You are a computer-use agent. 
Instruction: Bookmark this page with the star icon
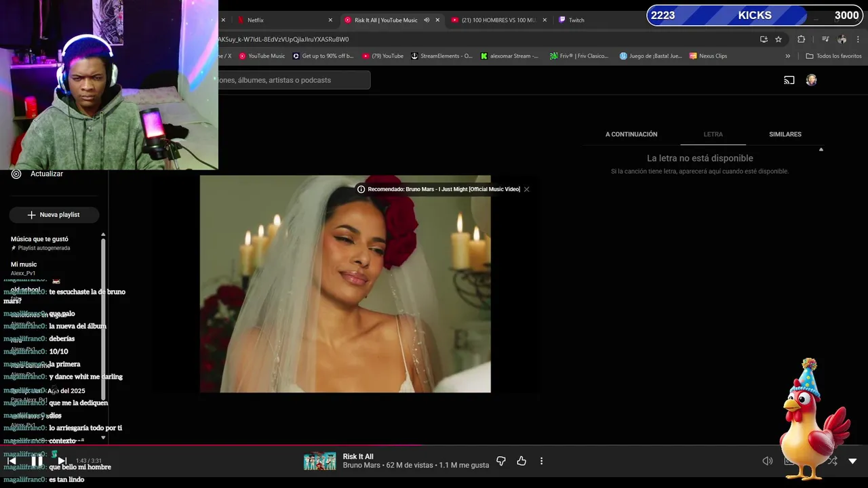pos(778,39)
